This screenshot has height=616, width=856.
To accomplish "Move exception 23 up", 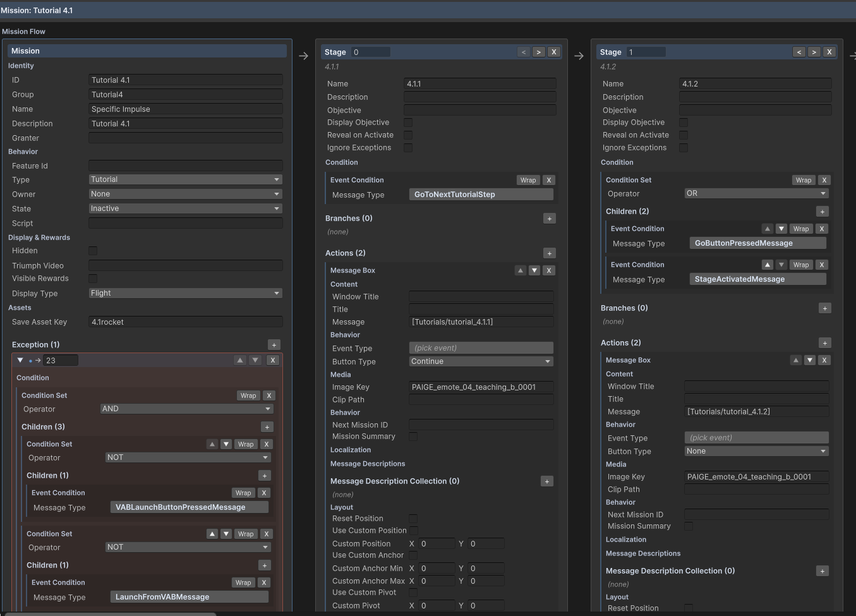I will pos(240,361).
